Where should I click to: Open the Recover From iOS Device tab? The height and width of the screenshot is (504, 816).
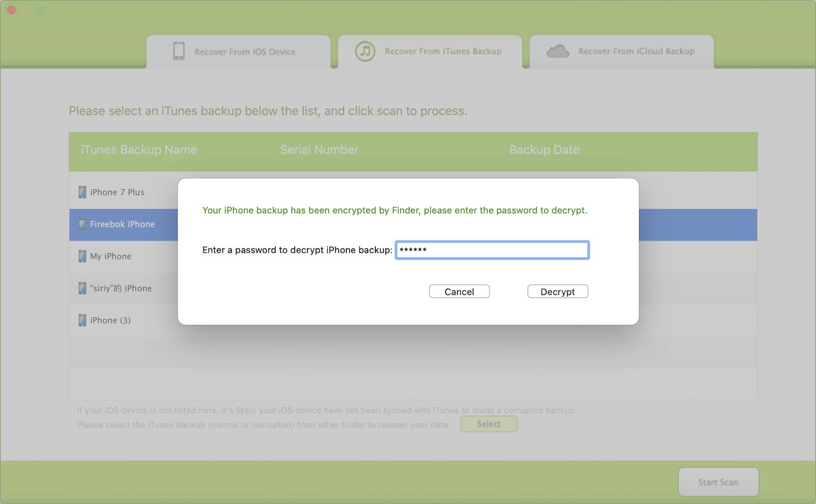pyautogui.click(x=238, y=51)
